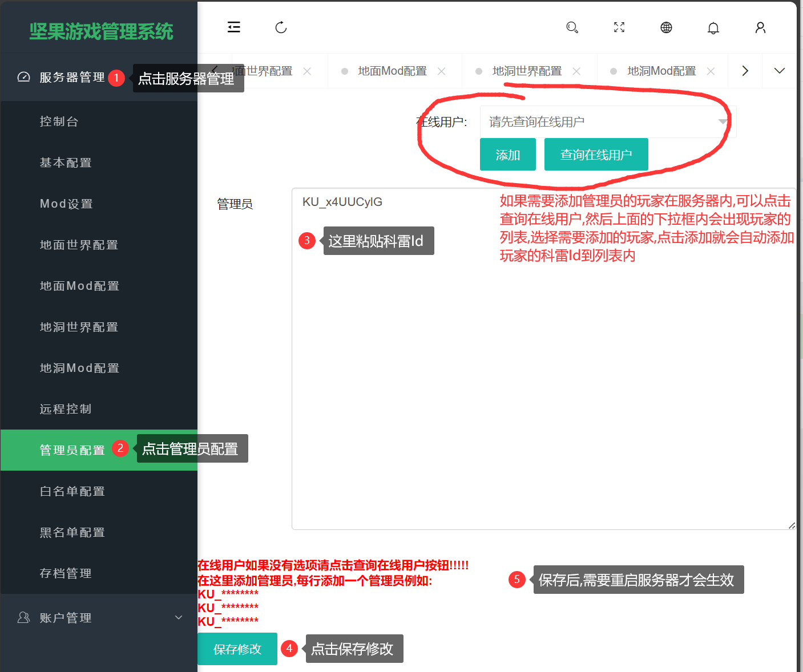Switch to the 地洞世界配置 tab
This screenshot has height=672, width=803.
click(x=527, y=71)
